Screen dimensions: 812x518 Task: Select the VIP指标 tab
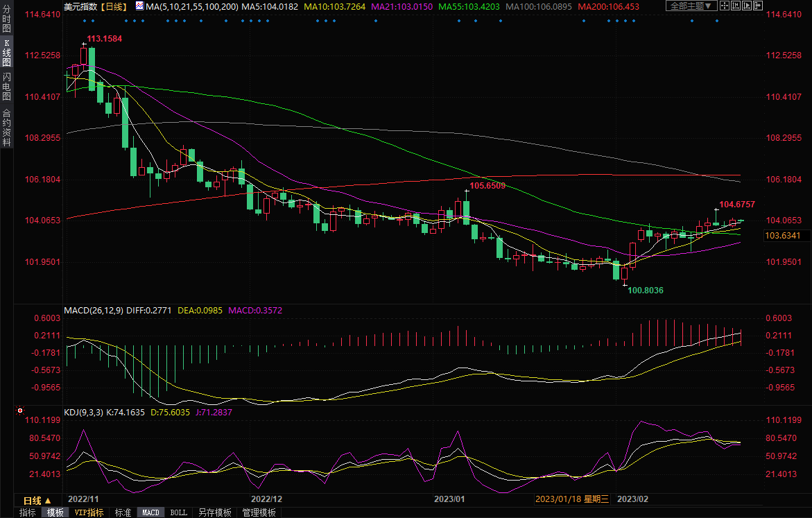coord(89,512)
